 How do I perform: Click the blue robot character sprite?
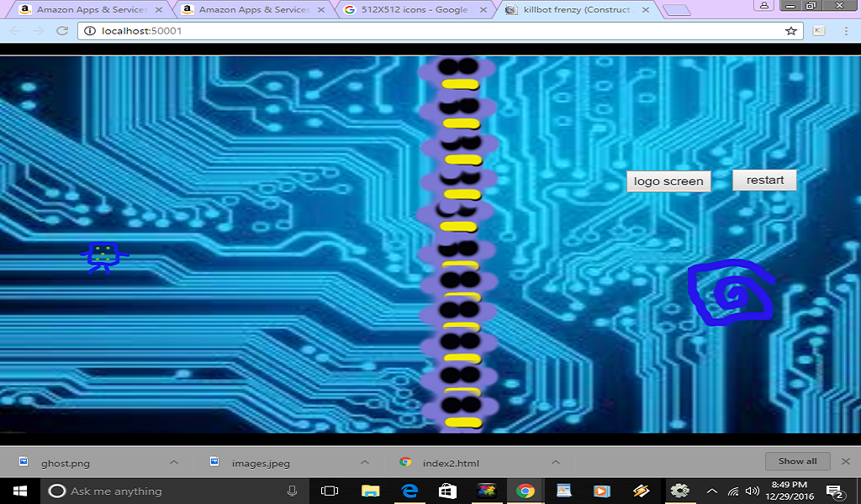103,256
